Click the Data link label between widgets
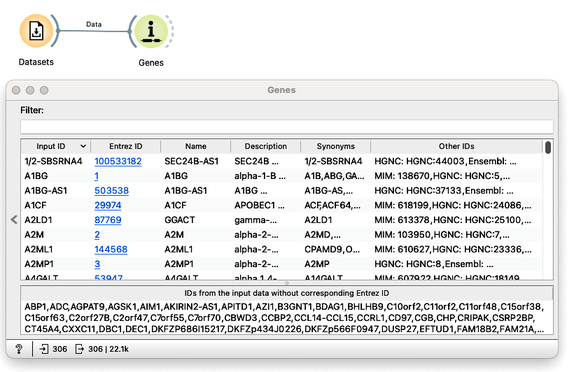Image resolution: width=574 pixels, height=372 pixels. click(x=94, y=24)
